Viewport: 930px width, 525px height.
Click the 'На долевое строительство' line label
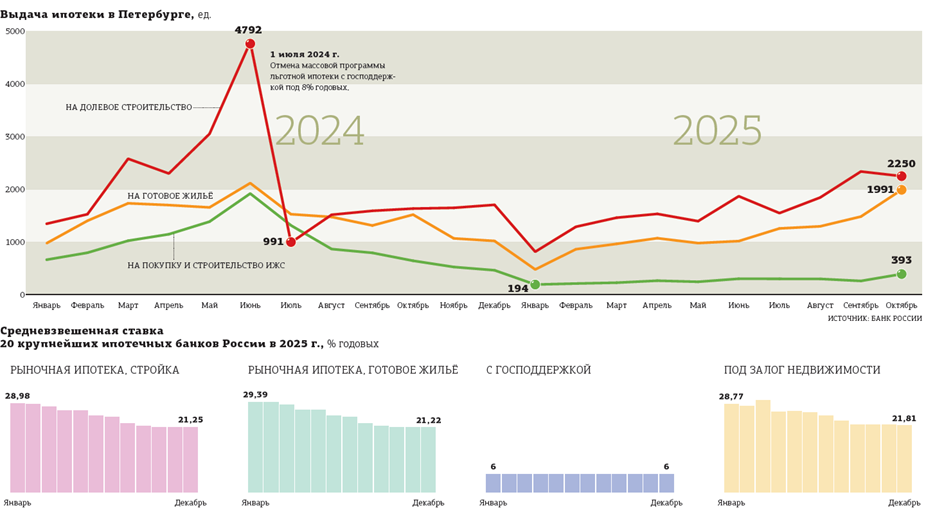[128, 108]
